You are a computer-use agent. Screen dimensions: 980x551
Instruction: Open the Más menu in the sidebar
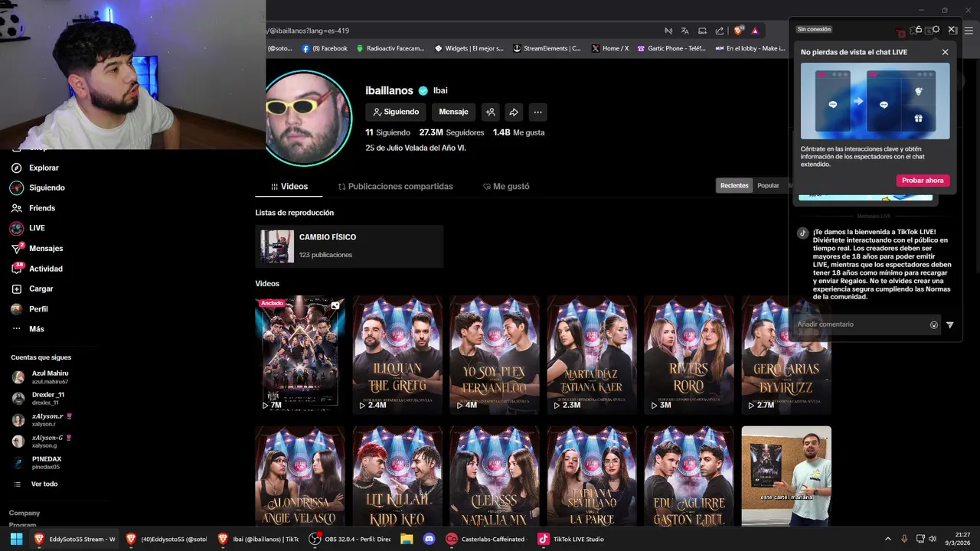pos(28,329)
